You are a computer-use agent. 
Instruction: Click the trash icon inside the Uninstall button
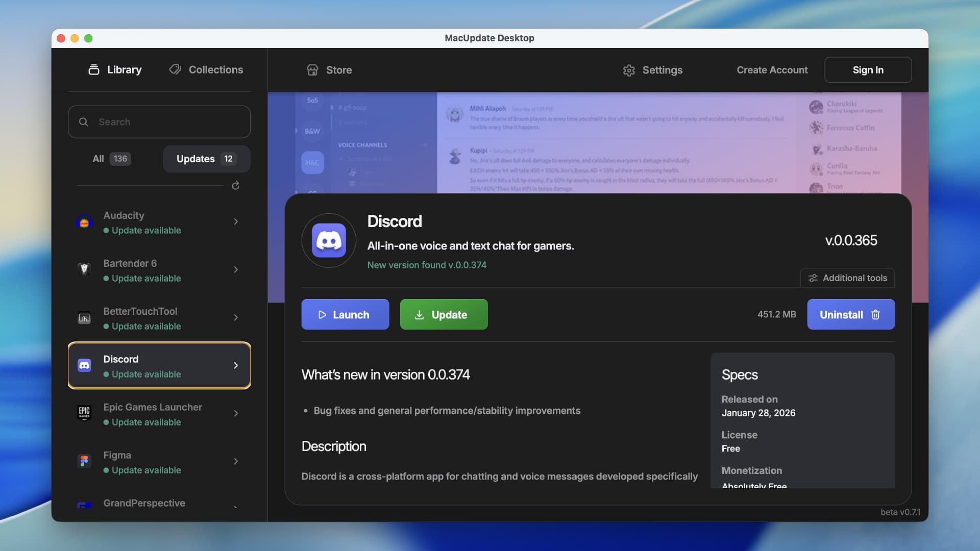pos(875,315)
